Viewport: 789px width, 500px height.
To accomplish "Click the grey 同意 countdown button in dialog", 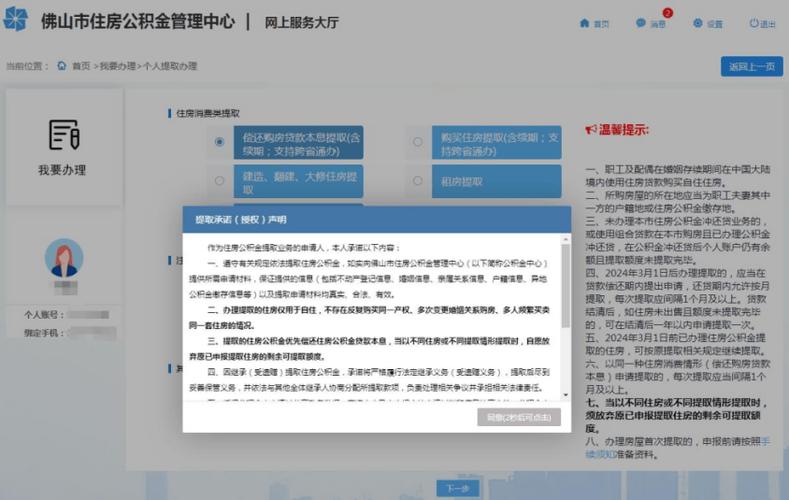I will pyautogui.click(x=519, y=417).
